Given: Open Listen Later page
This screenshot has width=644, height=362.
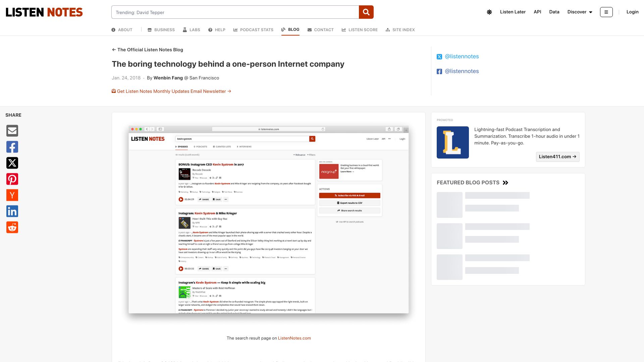Looking at the screenshot, I should (513, 12).
